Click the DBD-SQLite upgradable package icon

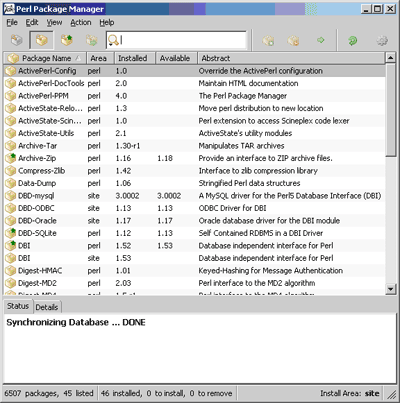pos(11,233)
